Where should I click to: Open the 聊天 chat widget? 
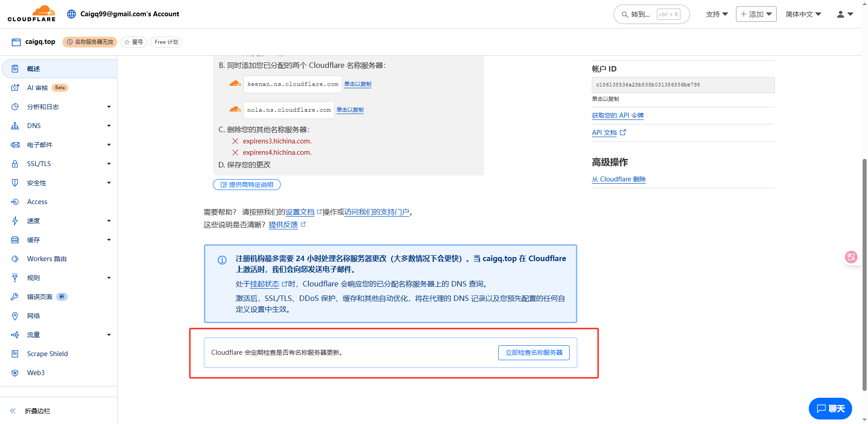(830, 409)
